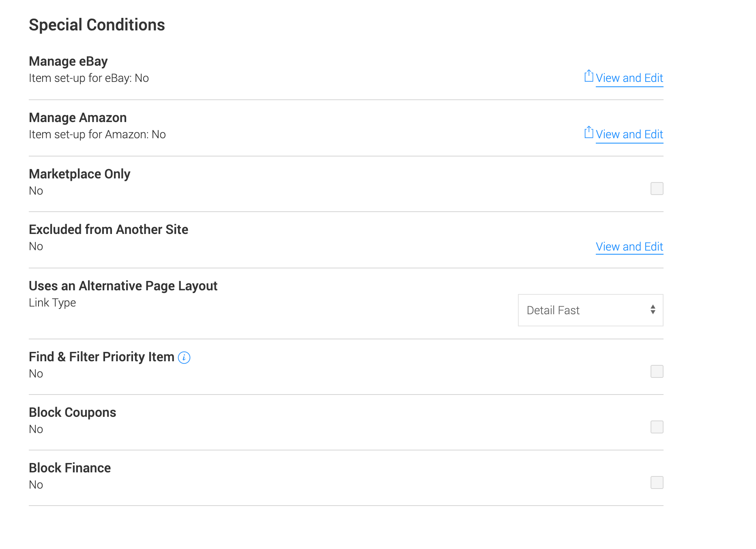Click the Block Finance section title

click(x=70, y=468)
